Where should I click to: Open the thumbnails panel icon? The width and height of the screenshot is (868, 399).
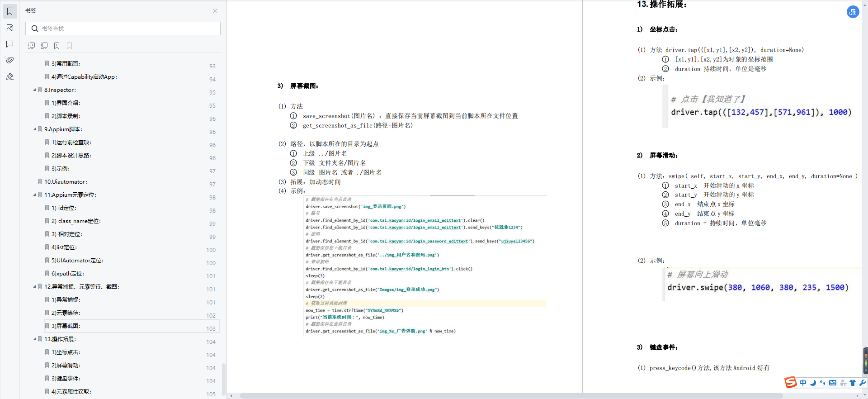[10, 28]
